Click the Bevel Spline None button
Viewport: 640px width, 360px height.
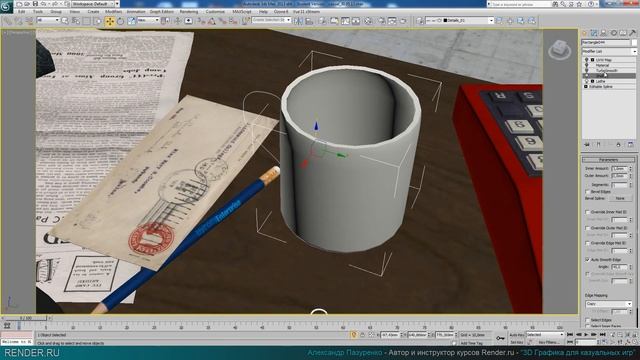point(620,198)
